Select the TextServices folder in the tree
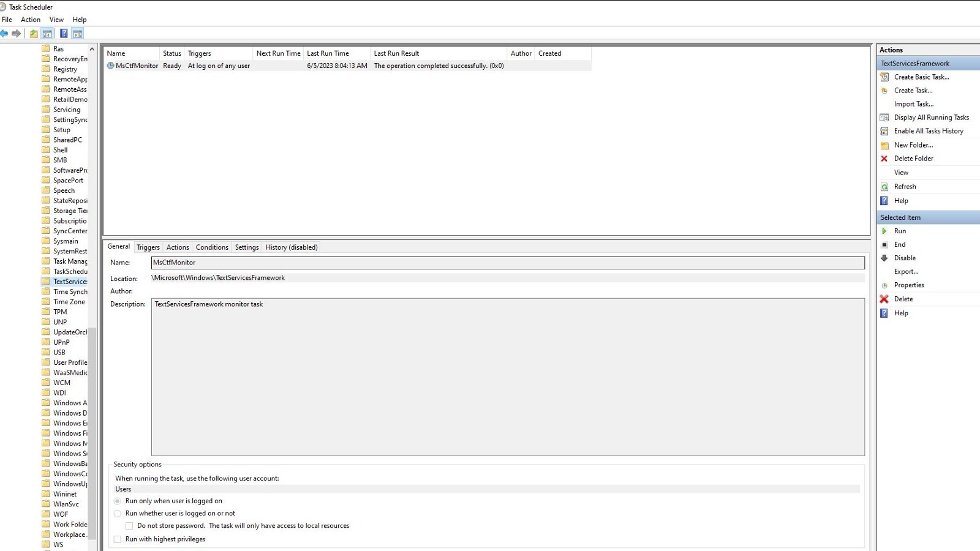 69,281
